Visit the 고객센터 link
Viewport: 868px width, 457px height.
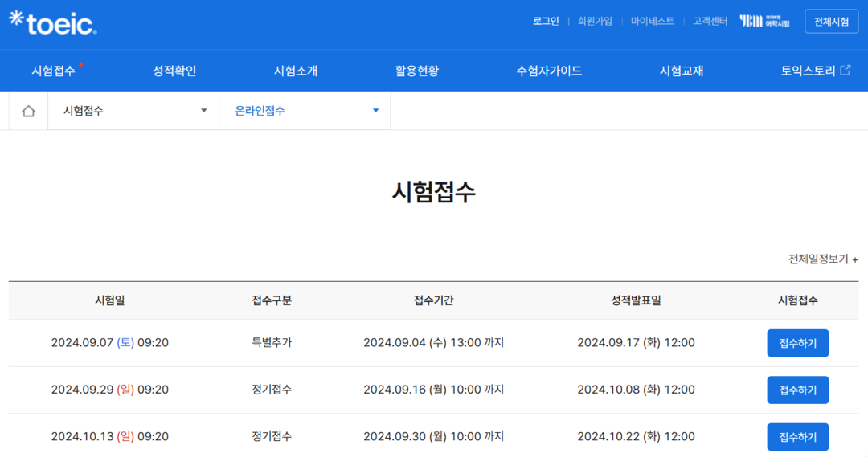click(710, 22)
